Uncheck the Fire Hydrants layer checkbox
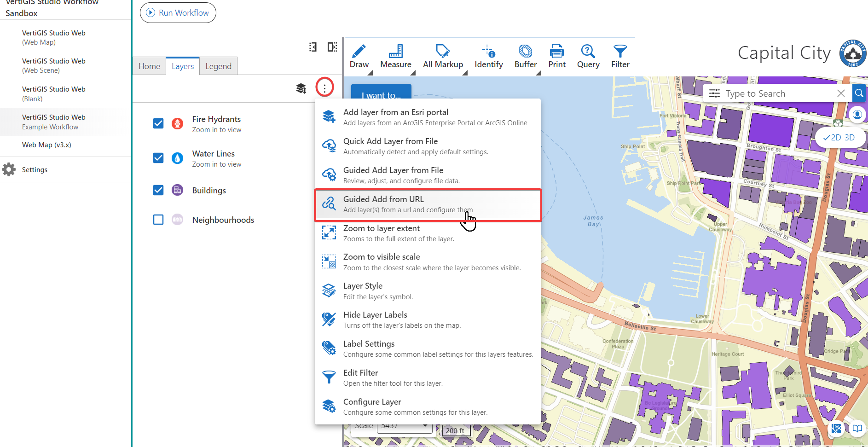This screenshot has width=868, height=447. (x=158, y=123)
